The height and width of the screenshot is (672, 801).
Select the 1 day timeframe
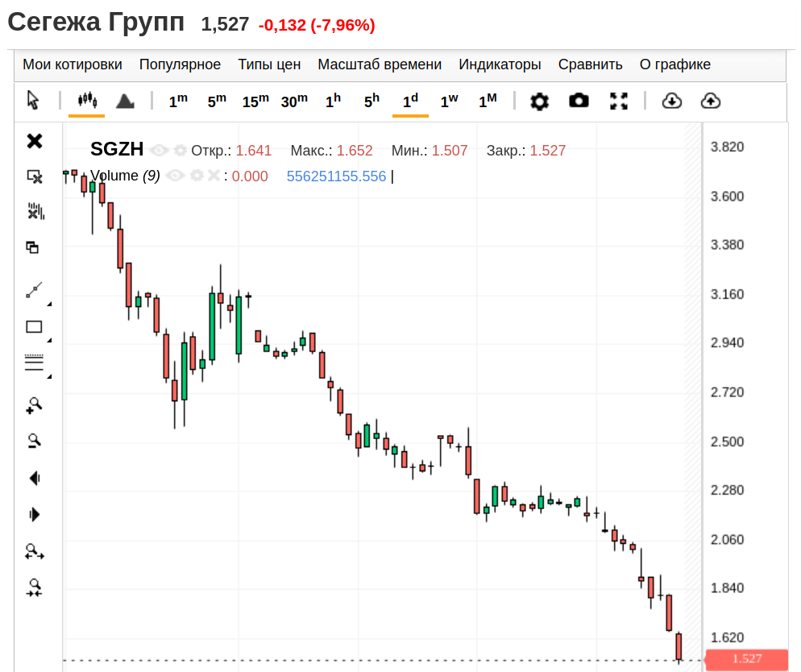click(410, 101)
